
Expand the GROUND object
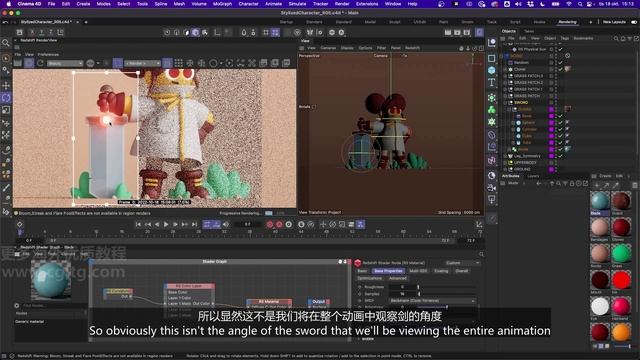pos(505,169)
